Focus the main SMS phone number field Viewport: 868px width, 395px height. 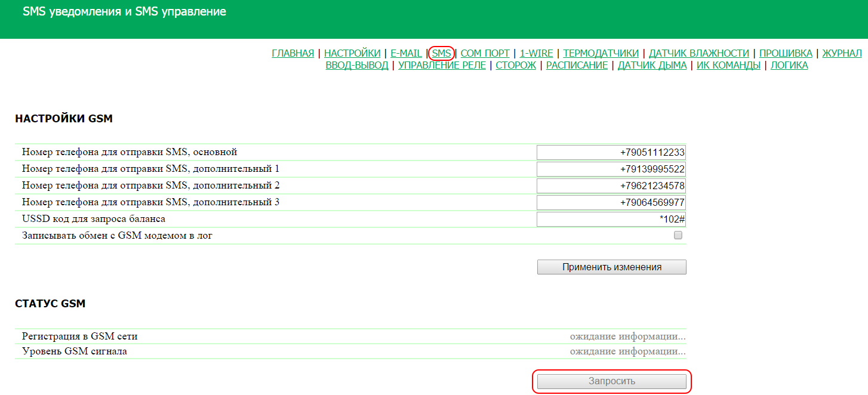click(611, 153)
